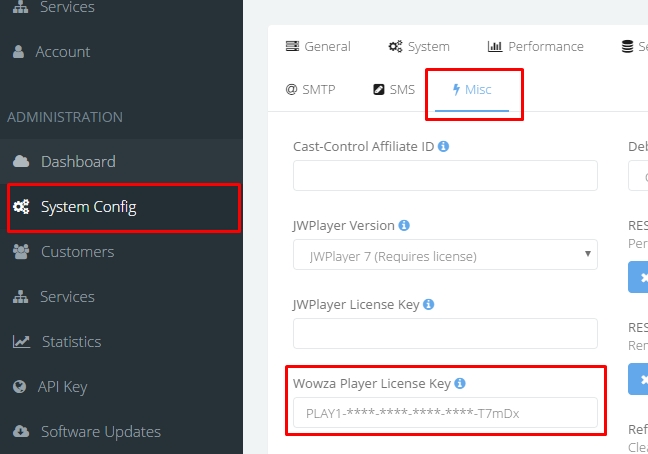Click the info icon next to Cast-Control Affiliate ID
The height and width of the screenshot is (454, 648).
pos(443,146)
